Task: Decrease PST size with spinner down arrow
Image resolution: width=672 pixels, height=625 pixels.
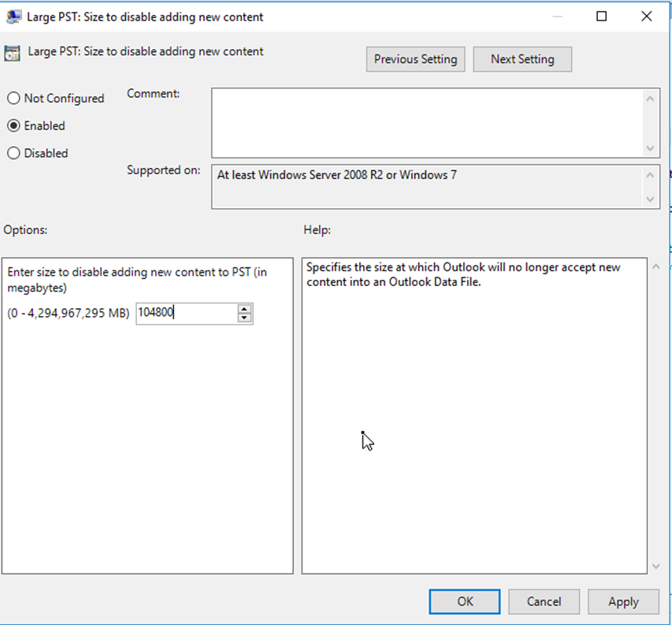Action: (x=244, y=318)
